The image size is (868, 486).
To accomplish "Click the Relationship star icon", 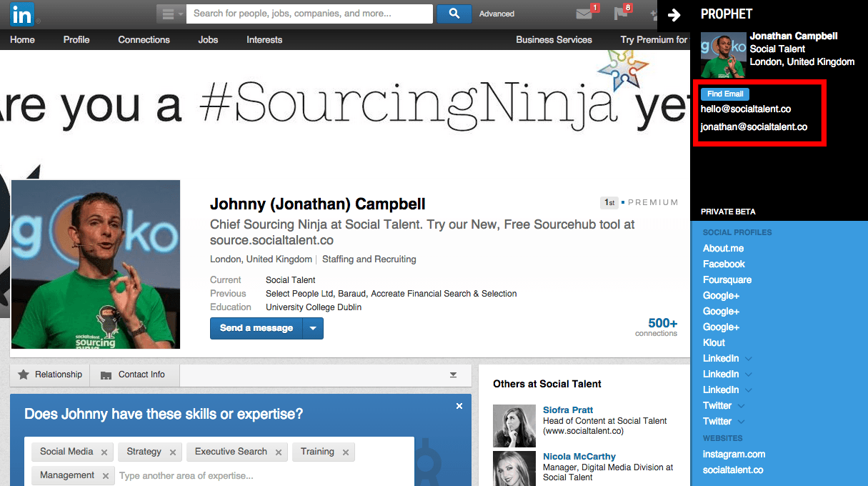I will click(x=24, y=375).
